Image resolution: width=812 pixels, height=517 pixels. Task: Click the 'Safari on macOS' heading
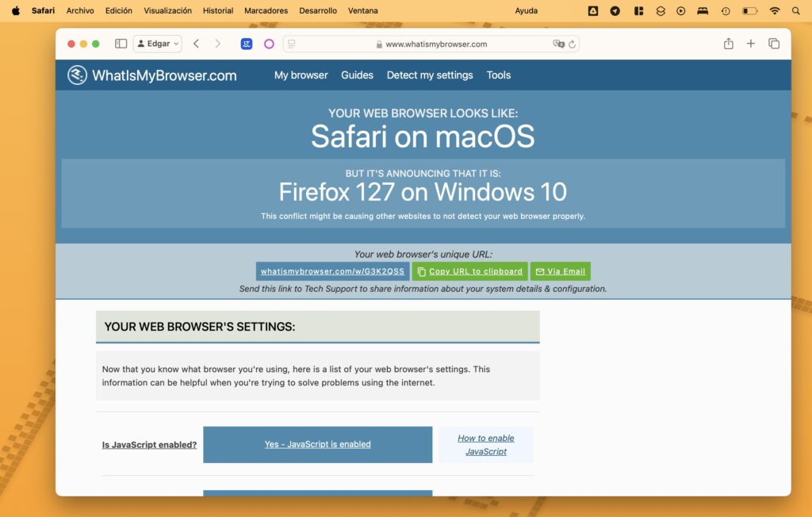(423, 136)
